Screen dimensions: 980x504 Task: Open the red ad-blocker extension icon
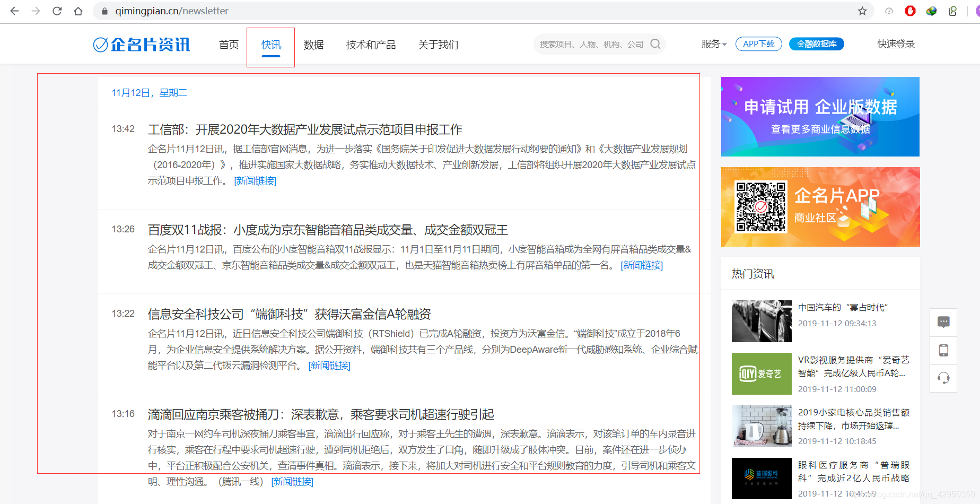(910, 11)
